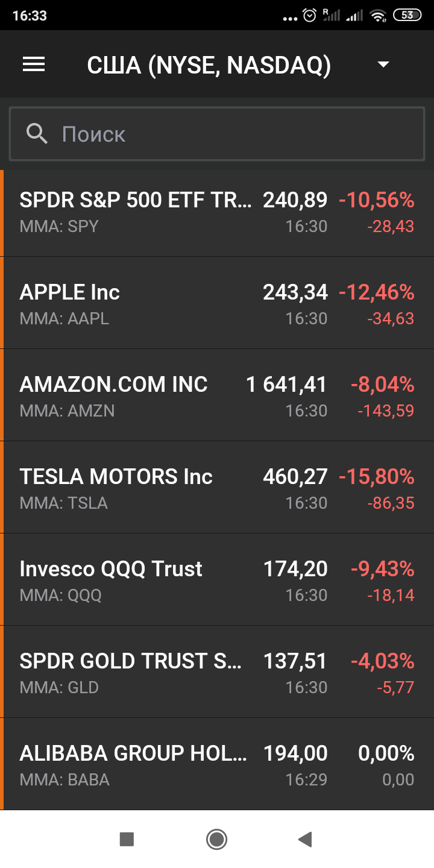
Task: Focus the Поиск search field
Action: pyautogui.click(x=229, y=134)
